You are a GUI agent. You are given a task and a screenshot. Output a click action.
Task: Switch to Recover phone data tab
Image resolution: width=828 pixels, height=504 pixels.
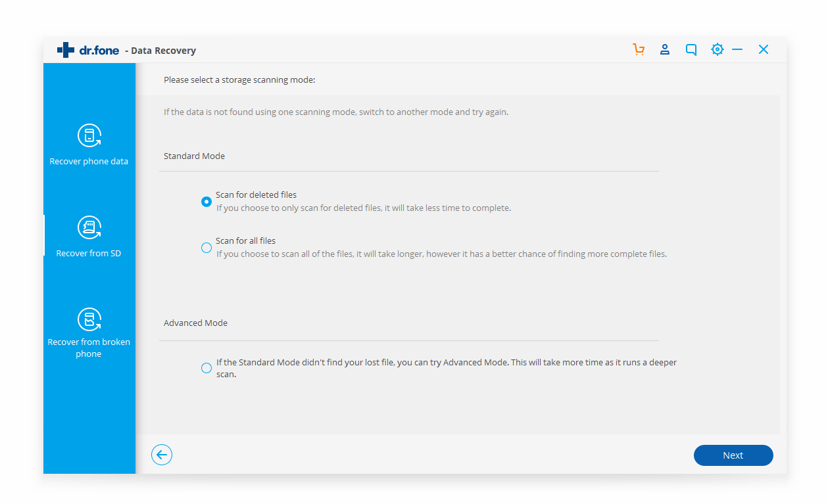pos(89,162)
